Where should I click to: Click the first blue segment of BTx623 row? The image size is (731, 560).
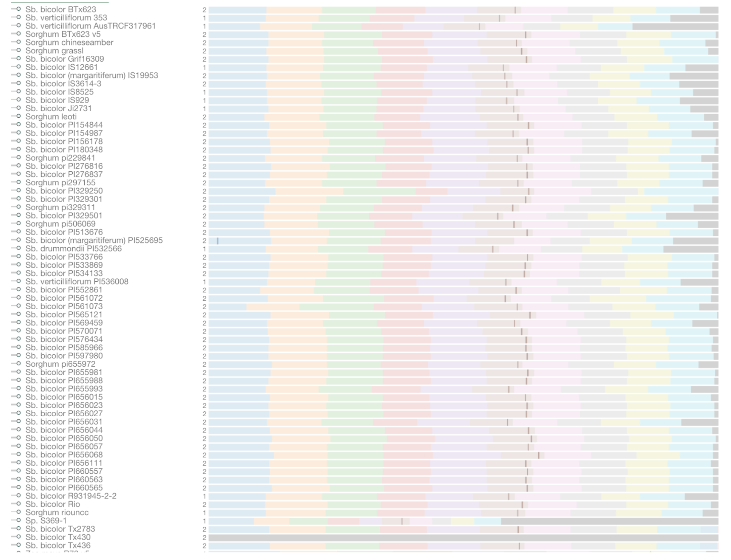coord(237,10)
